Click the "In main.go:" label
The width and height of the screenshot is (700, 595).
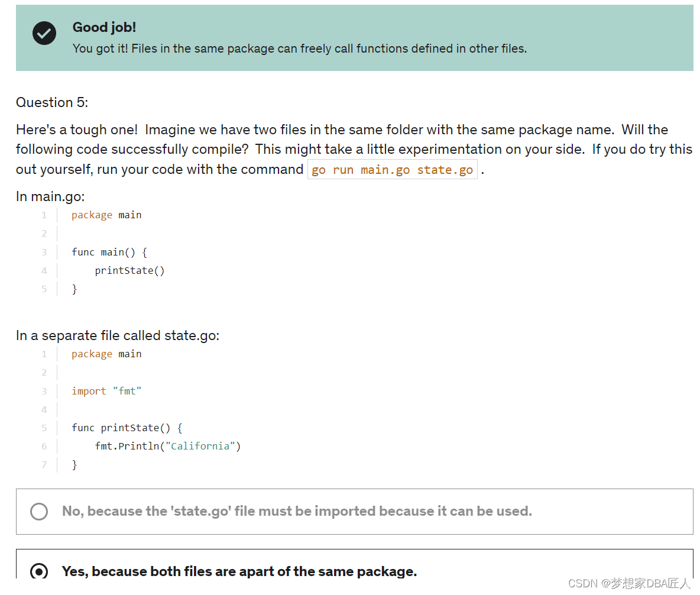click(x=50, y=196)
